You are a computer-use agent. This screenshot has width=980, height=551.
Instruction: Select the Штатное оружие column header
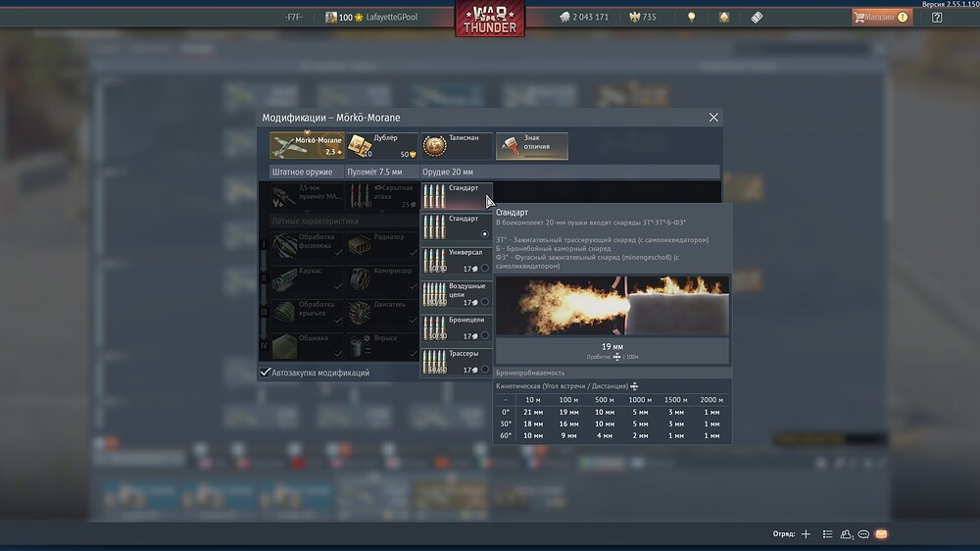pos(307,172)
